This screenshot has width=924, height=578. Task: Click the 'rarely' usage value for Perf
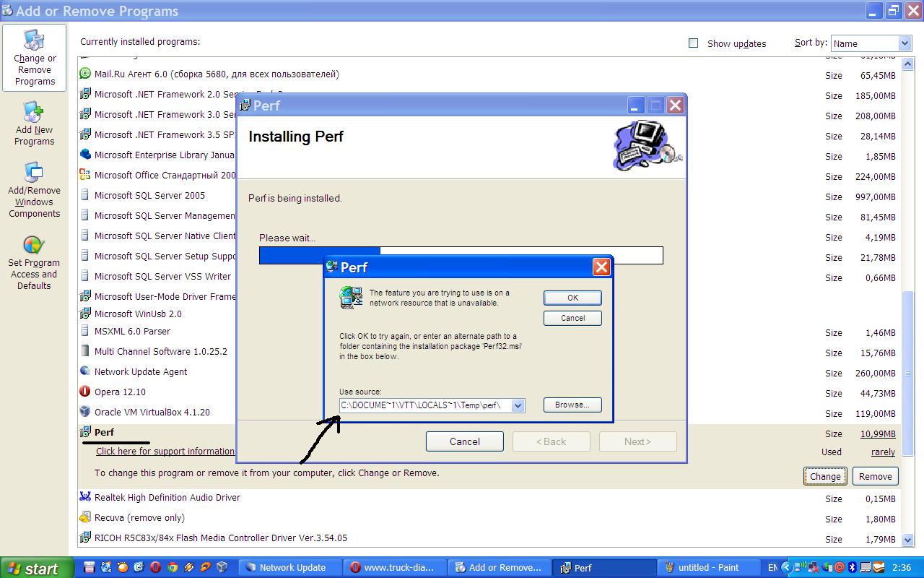883,452
